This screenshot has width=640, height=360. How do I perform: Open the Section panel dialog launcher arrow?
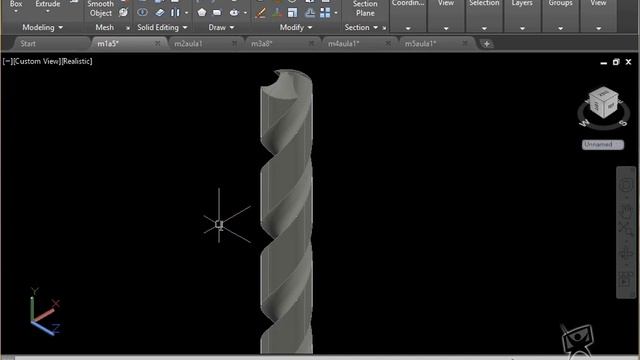[x=384, y=28]
